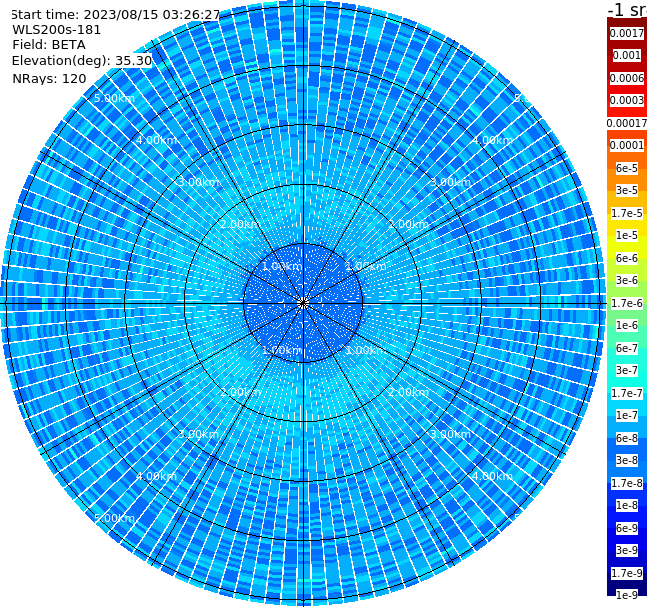Viewport: 647px width, 607px height.
Task: Select the 3e-7 colorbar value
Action: pyautogui.click(x=627, y=370)
